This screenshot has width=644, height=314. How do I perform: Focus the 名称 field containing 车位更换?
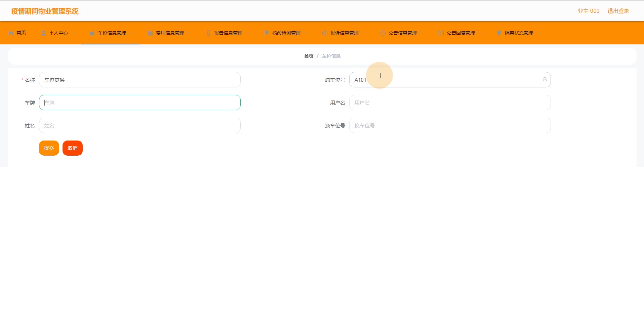(140, 80)
